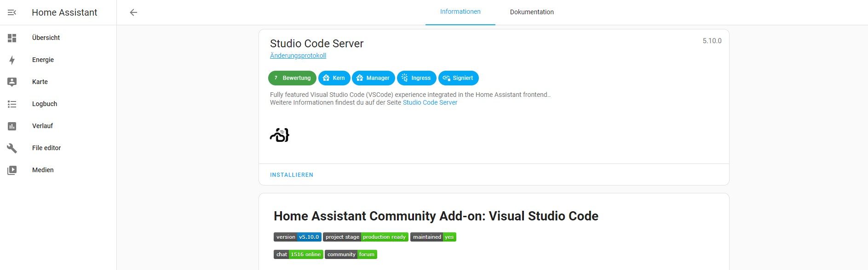The width and height of the screenshot is (868, 270).
Task: Click the version v5.10.0 badge
Action: pos(298,237)
